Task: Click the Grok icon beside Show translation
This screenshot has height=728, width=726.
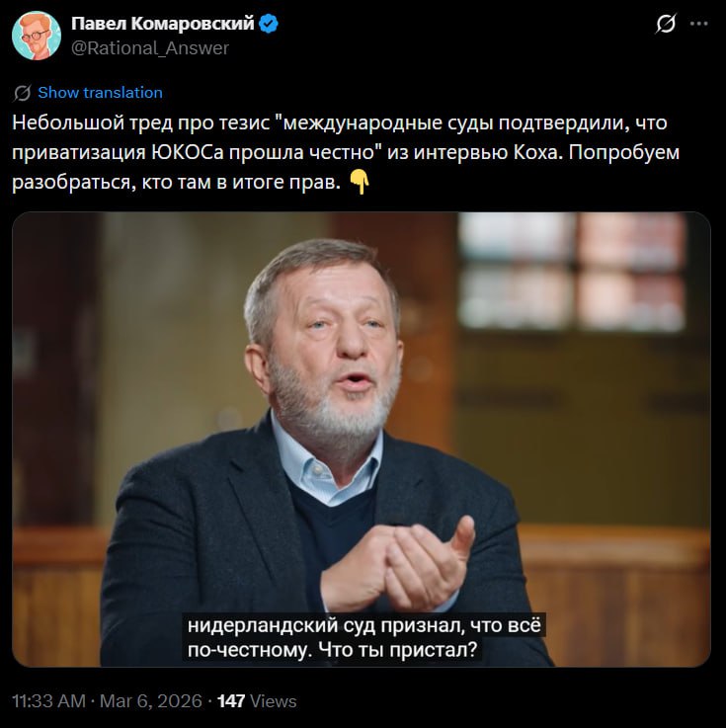Action: [22, 93]
